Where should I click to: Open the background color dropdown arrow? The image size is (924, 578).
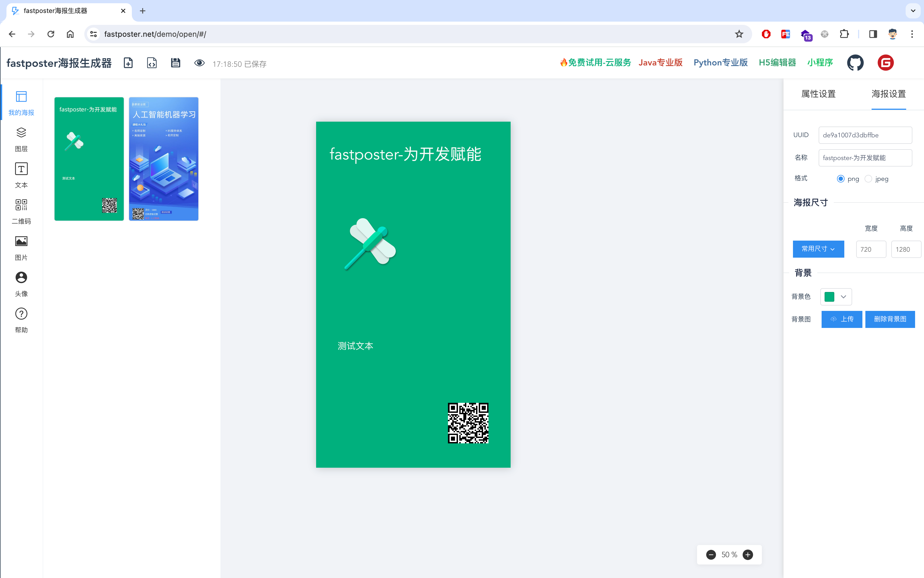[x=843, y=297]
